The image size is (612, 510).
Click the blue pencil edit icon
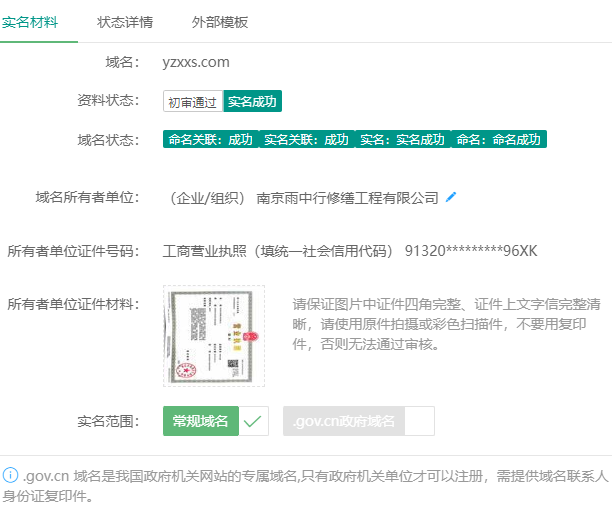click(x=451, y=197)
